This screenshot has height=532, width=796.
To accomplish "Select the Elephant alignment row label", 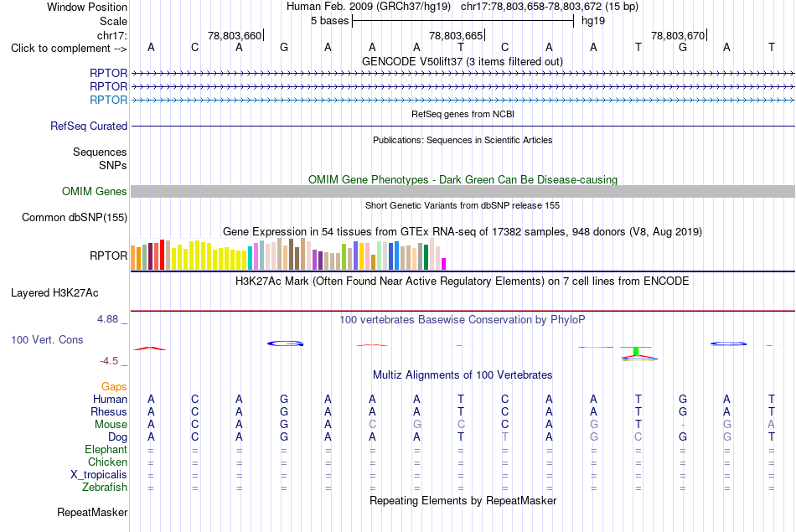I will [x=106, y=449].
